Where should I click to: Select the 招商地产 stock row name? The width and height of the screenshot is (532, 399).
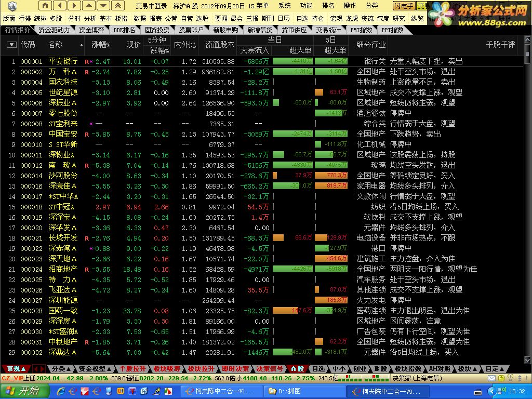(x=63, y=270)
